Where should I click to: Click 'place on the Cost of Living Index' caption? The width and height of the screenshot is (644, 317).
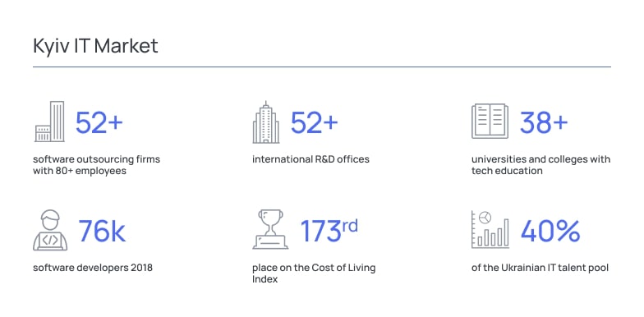(314, 273)
